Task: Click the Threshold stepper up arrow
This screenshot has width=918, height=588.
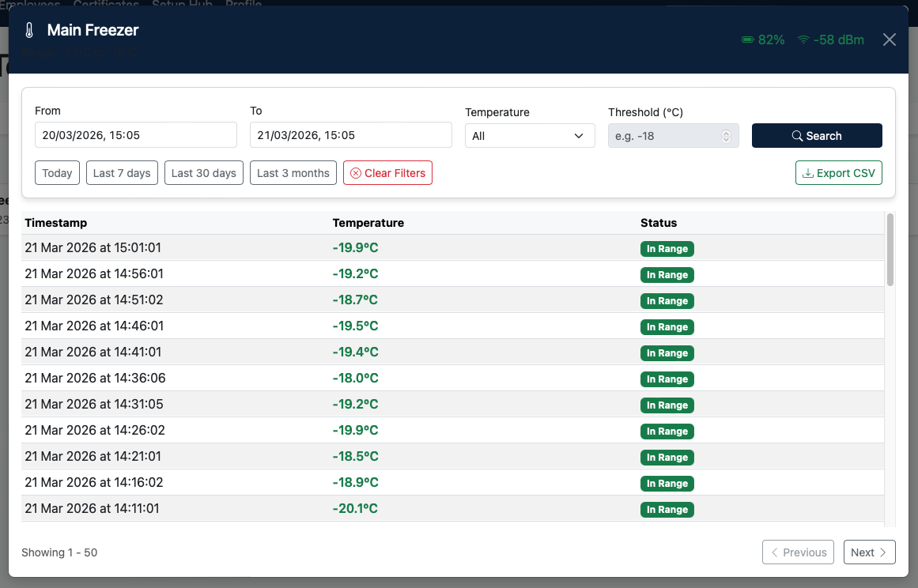Action: (726, 133)
